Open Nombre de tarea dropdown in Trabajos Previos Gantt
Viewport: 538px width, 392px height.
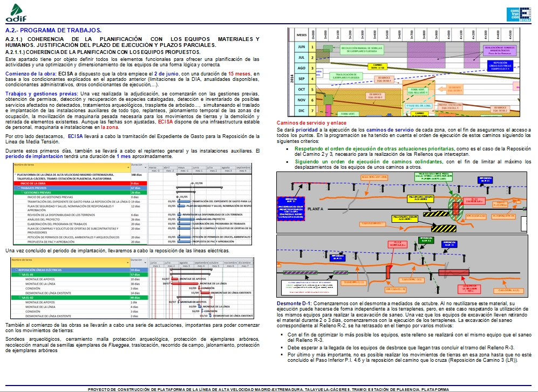(128, 168)
